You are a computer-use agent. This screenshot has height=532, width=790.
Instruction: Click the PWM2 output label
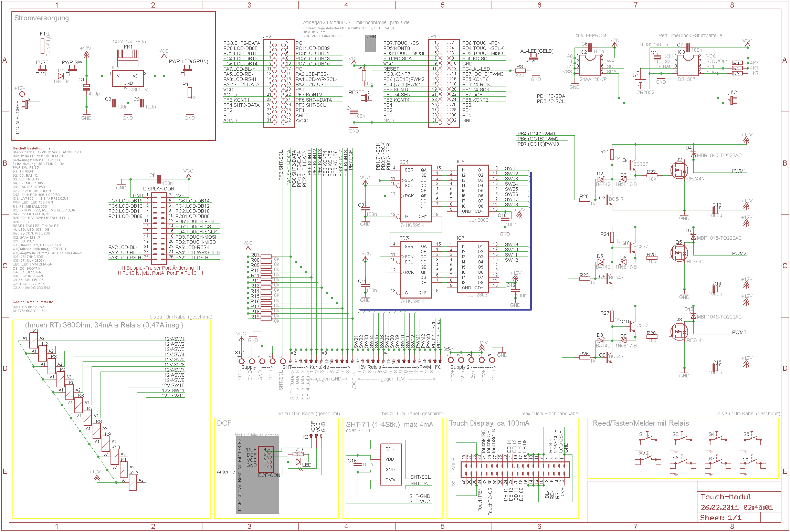(739, 253)
